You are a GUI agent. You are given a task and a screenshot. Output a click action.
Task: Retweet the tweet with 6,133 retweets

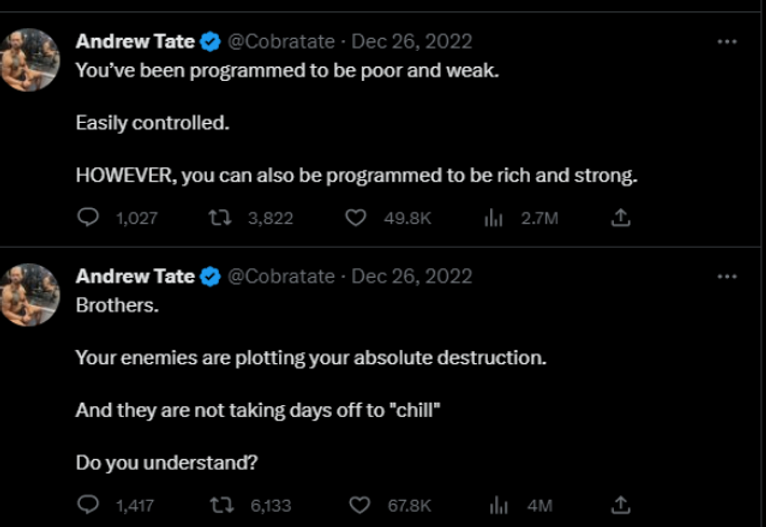tap(221, 505)
